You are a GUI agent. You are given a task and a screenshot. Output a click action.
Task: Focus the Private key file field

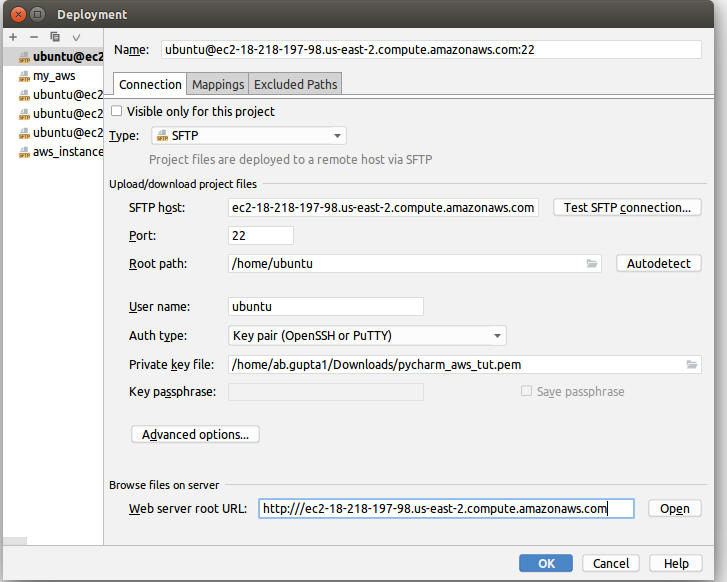[x=465, y=365]
